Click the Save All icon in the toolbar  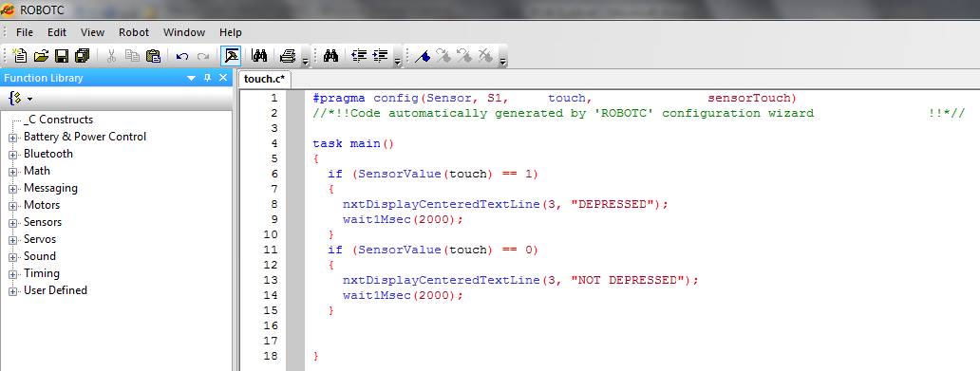82,56
